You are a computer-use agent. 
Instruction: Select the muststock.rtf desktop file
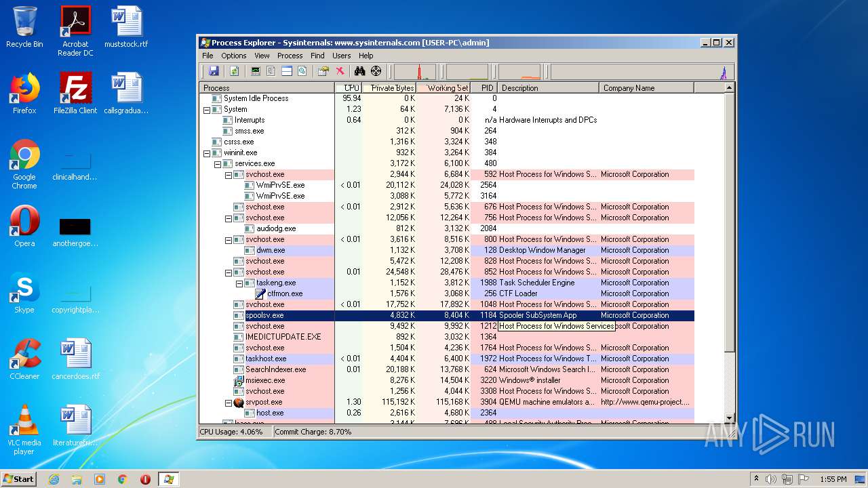[x=126, y=27]
